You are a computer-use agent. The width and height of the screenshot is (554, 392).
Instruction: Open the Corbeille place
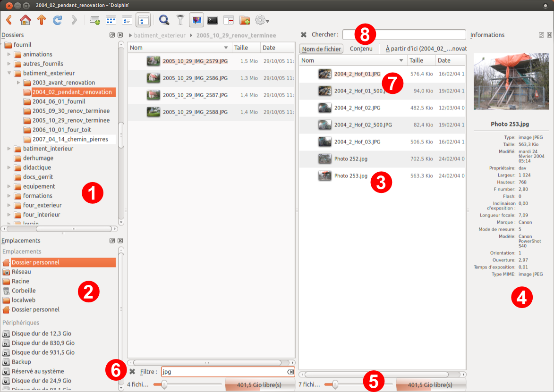coord(24,291)
